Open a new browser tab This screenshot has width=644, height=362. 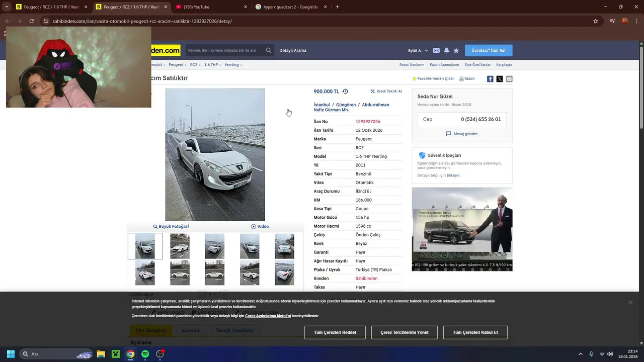(x=337, y=7)
